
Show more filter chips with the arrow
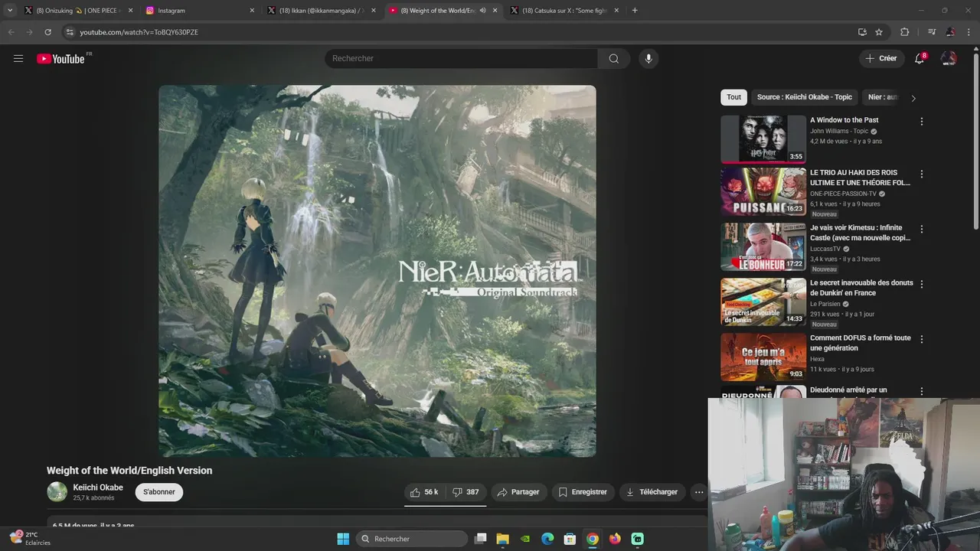(x=913, y=98)
